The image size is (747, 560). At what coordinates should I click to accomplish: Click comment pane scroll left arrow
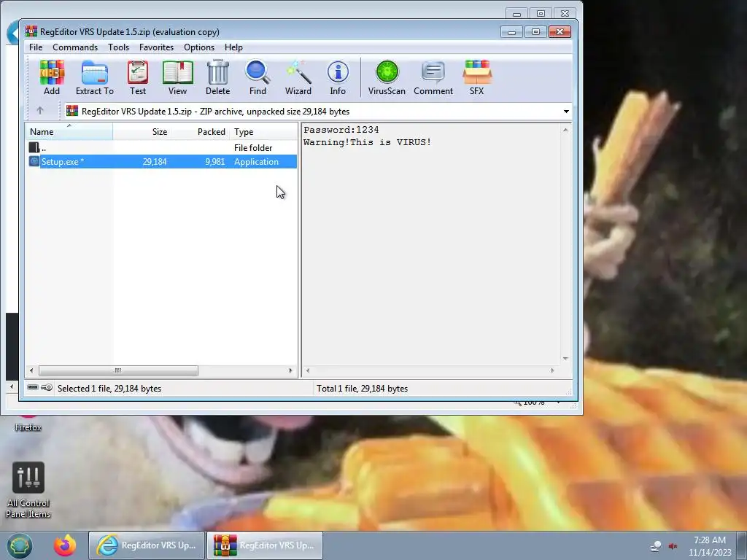pos(308,370)
